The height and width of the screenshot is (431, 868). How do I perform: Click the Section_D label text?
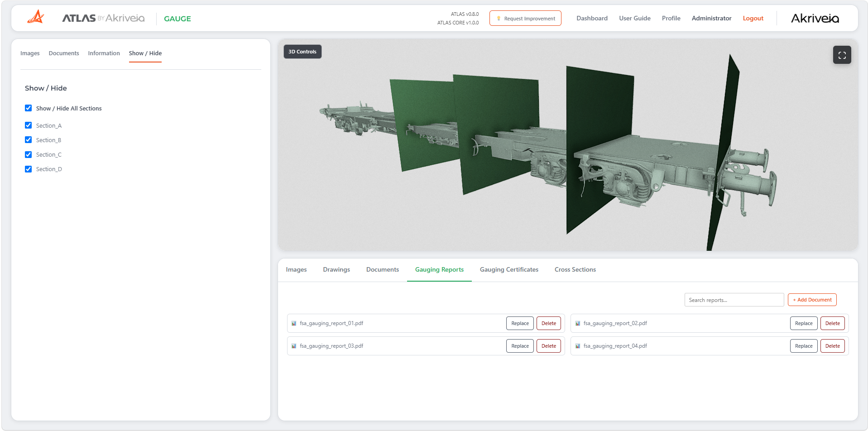pos(49,169)
